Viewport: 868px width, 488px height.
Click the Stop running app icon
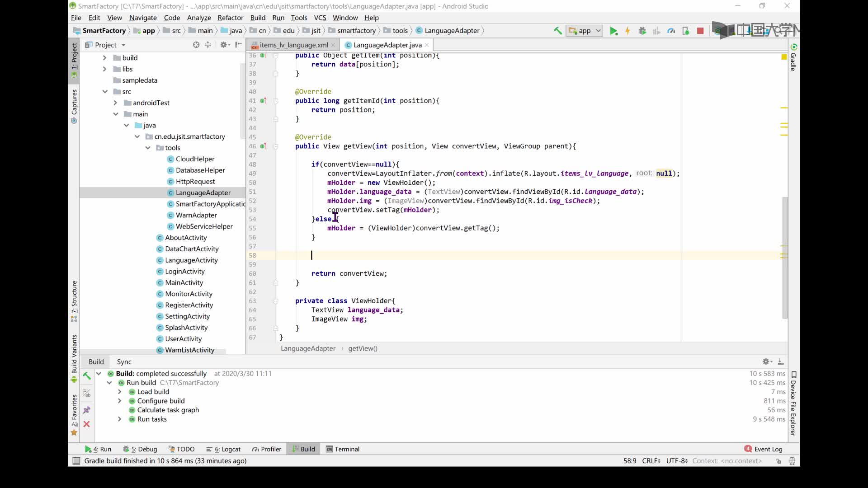[701, 30]
